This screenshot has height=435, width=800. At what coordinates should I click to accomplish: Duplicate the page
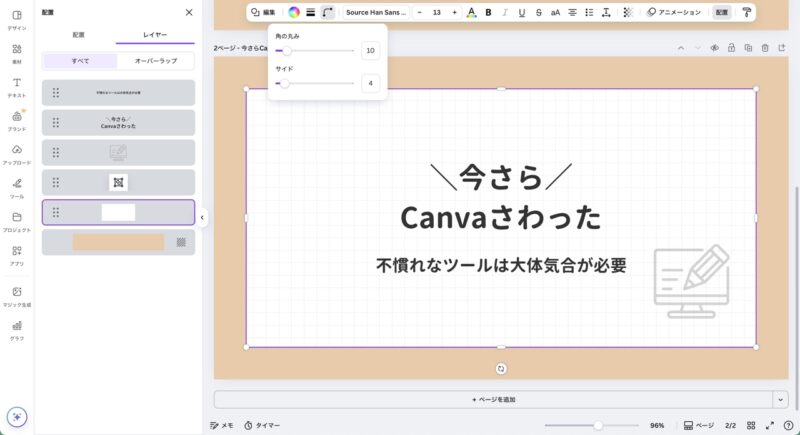[x=748, y=48]
